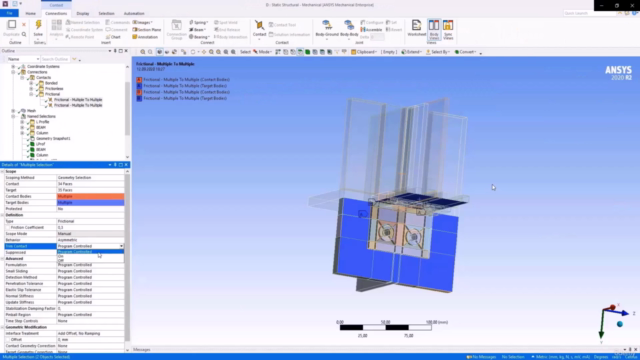Open the File tab
This screenshot has height=360, width=640.
[x=9, y=13]
